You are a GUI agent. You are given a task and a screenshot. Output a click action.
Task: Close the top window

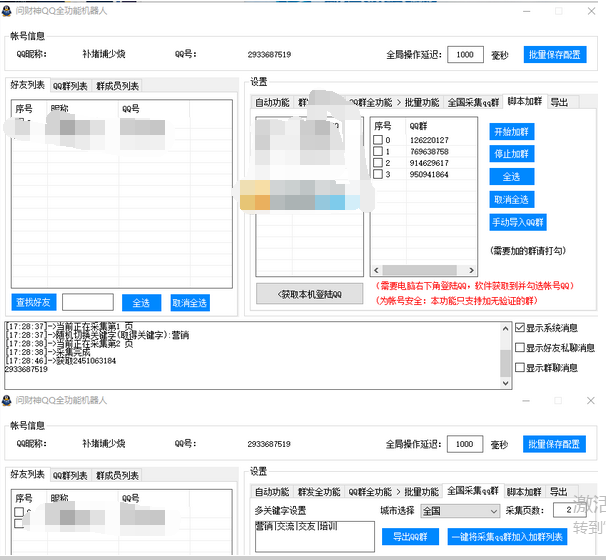pos(591,11)
